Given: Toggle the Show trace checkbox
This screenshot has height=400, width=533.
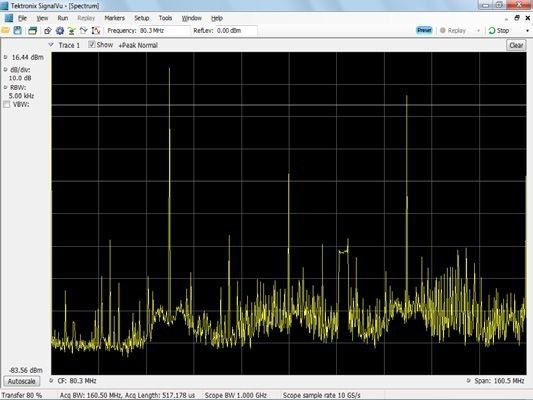Looking at the screenshot, I should click(x=91, y=45).
